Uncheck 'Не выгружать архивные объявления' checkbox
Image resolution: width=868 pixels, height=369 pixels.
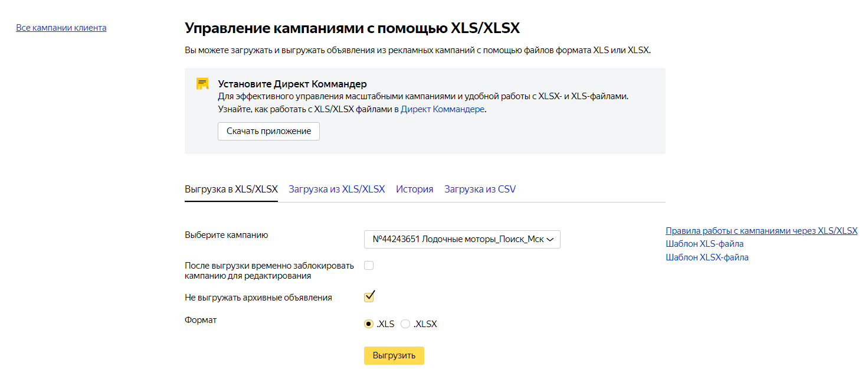(369, 296)
